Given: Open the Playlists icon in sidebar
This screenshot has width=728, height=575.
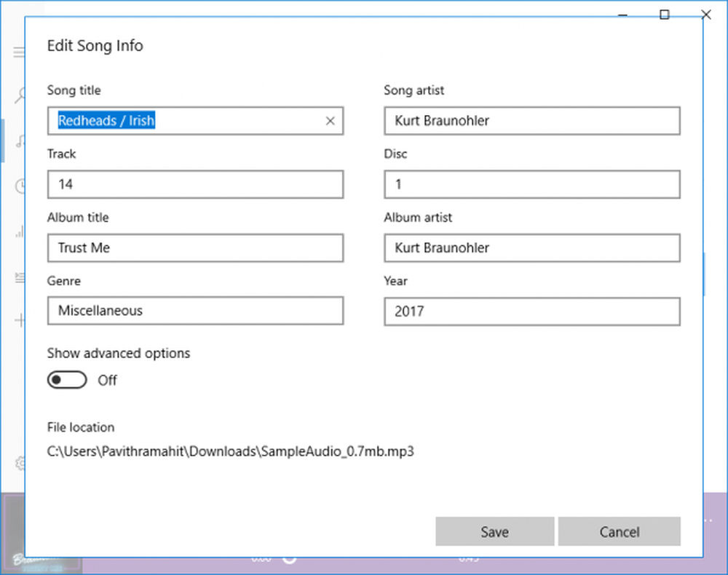Looking at the screenshot, I should (20, 277).
